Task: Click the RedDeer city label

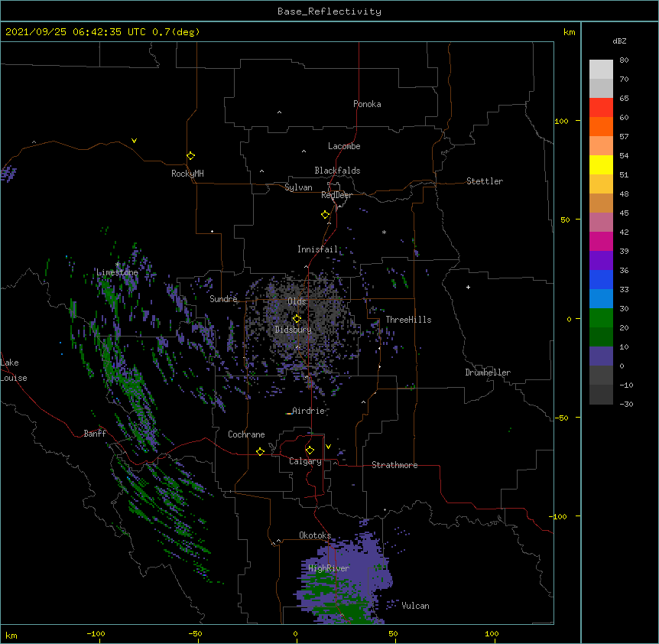Action: point(336,195)
